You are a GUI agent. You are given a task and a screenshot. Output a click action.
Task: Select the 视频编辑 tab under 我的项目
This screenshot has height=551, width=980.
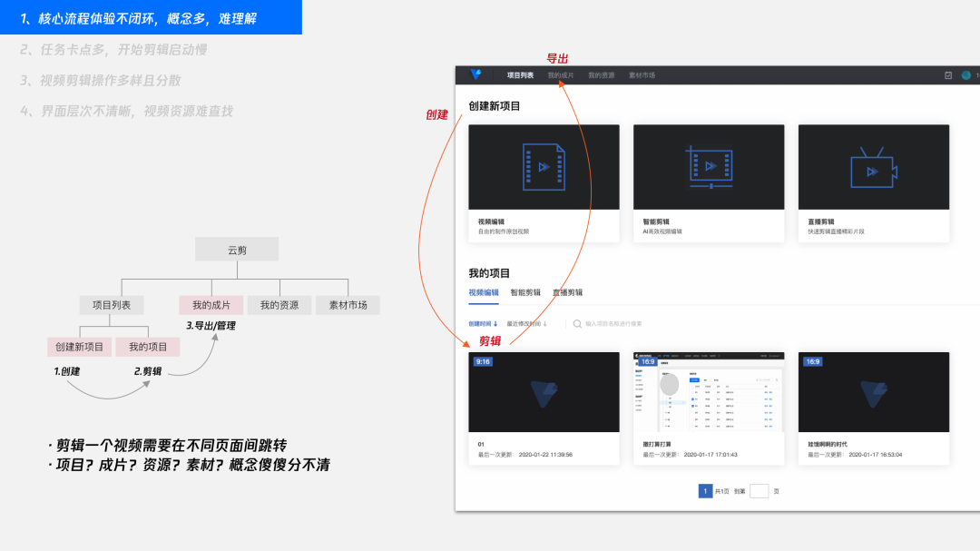click(x=484, y=292)
